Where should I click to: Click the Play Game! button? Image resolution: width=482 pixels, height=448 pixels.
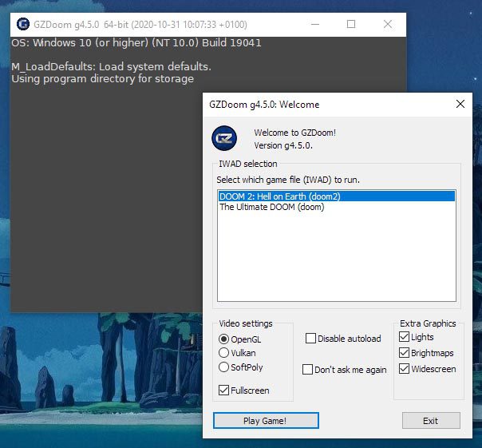(266, 421)
